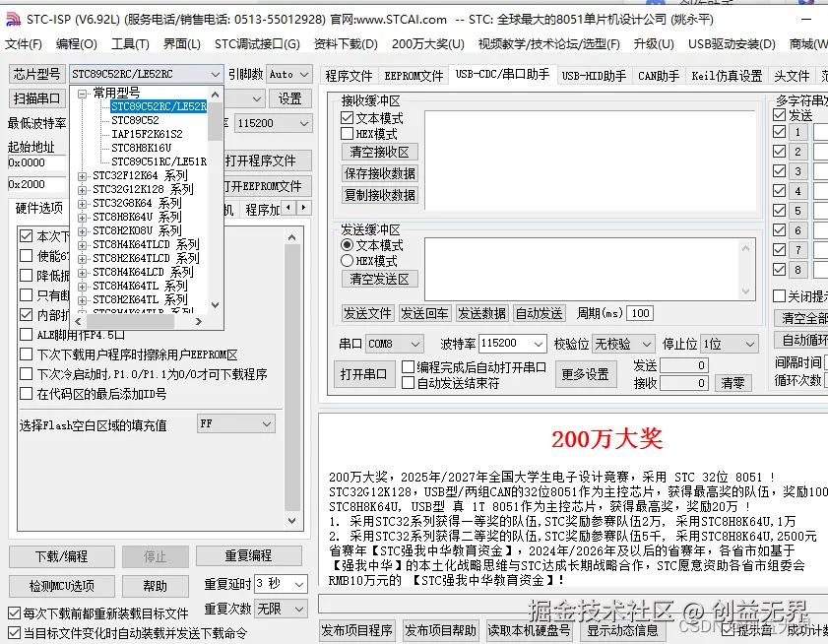Click the chip list horizontal scrollbar thumb
The image size is (828, 644).
[130, 321]
